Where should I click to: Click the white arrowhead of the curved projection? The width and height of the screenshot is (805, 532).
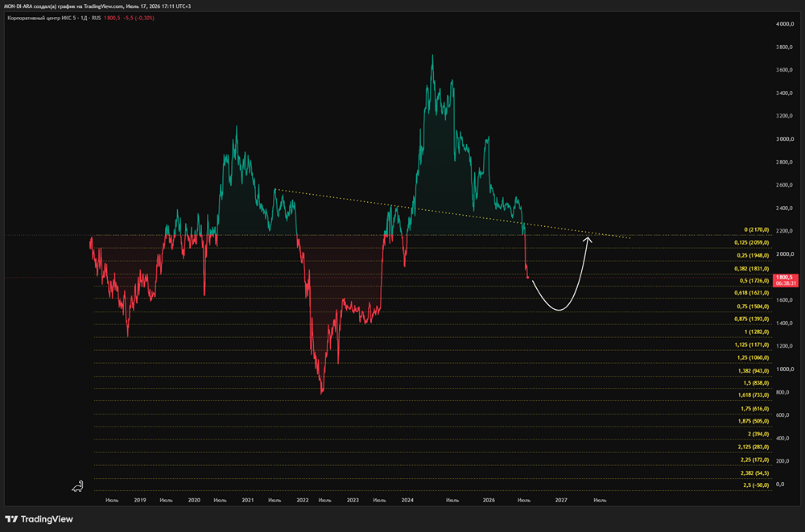pos(588,239)
